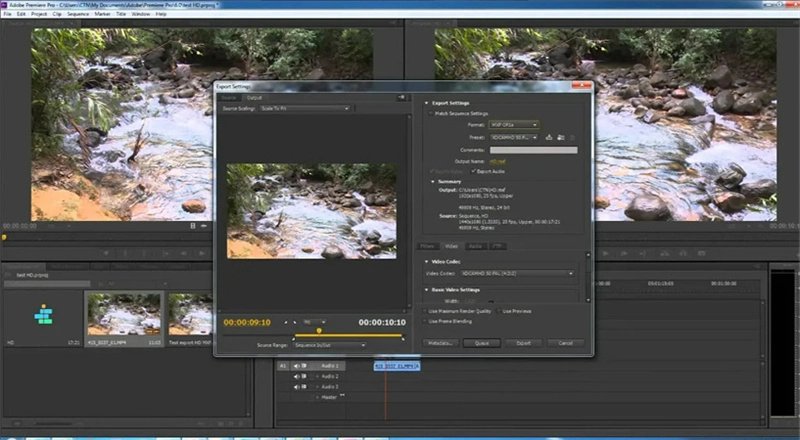Image resolution: width=800 pixels, height=440 pixels.
Task: Open the Marker menu
Action: point(102,14)
